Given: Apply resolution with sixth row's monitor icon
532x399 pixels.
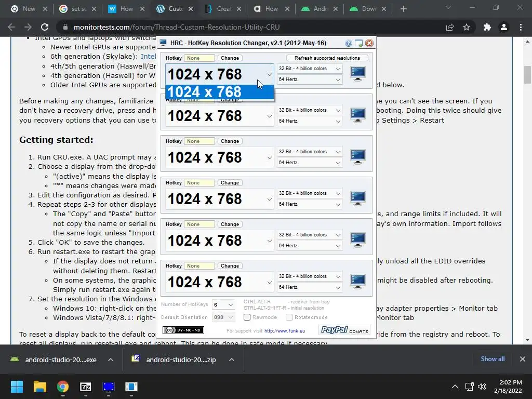Looking at the screenshot, I should pos(358,282).
